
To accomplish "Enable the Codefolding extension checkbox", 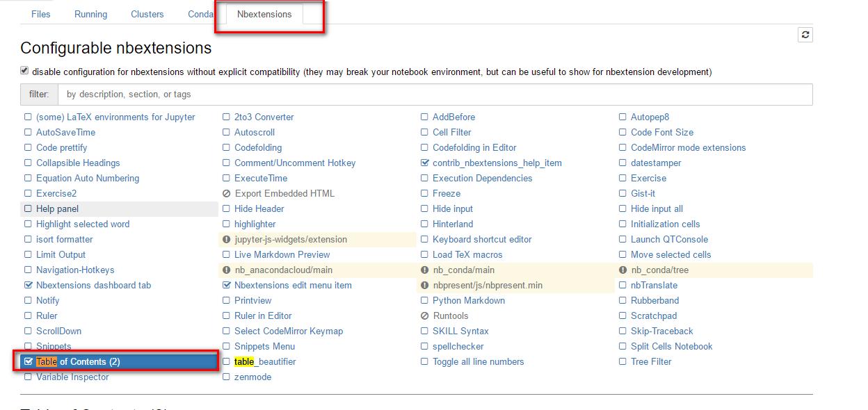I will (226, 148).
